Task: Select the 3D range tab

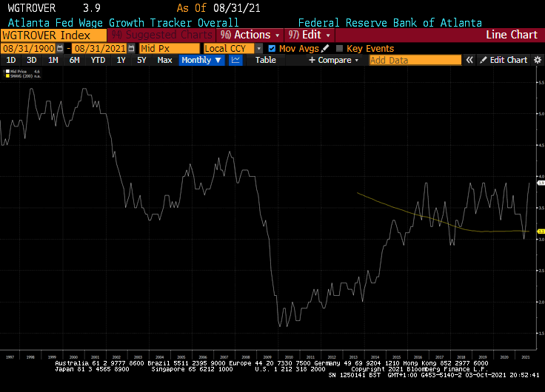Action: pos(32,60)
